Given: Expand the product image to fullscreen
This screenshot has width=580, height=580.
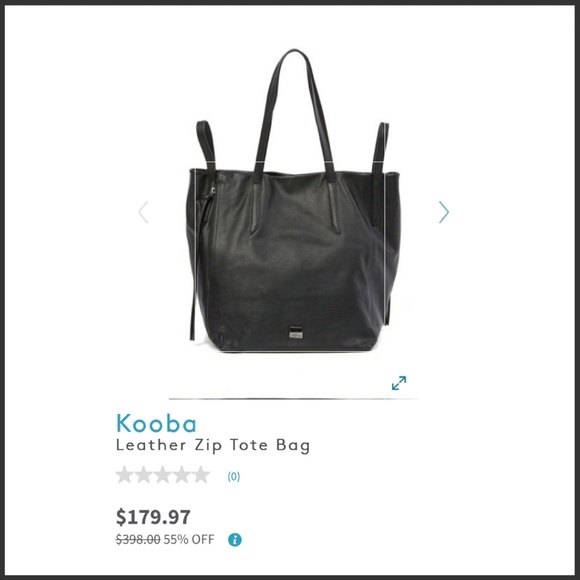Looking at the screenshot, I should (x=399, y=383).
